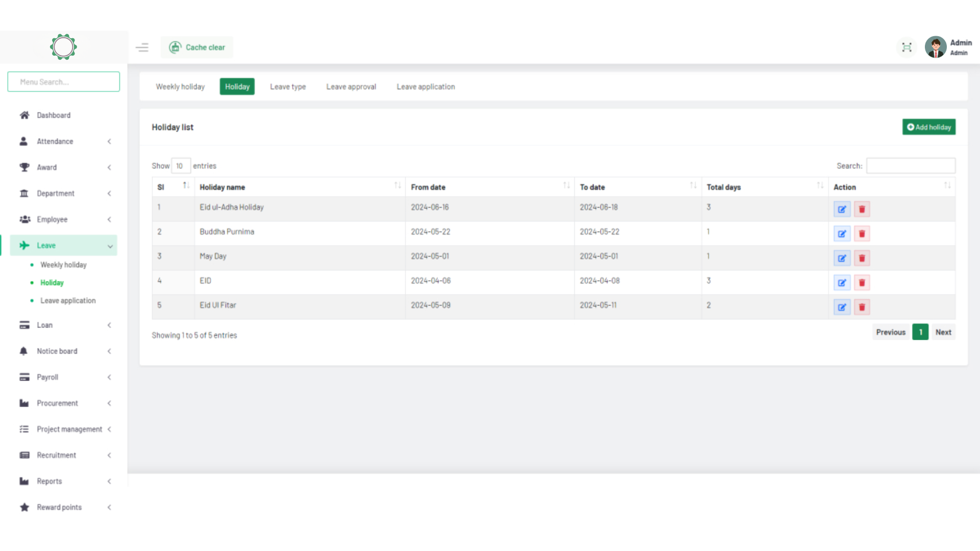Image resolution: width=980 pixels, height=551 pixels.
Task: Open Dashboard from the sidebar
Action: click(x=54, y=115)
